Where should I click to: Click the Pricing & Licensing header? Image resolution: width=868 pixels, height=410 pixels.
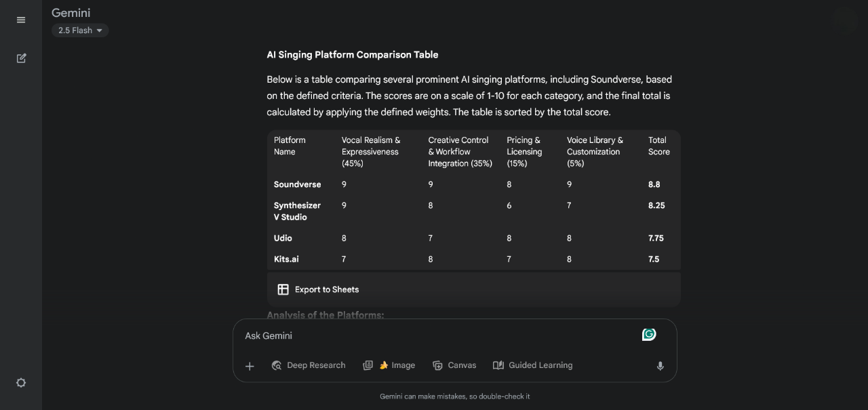click(x=524, y=151)
